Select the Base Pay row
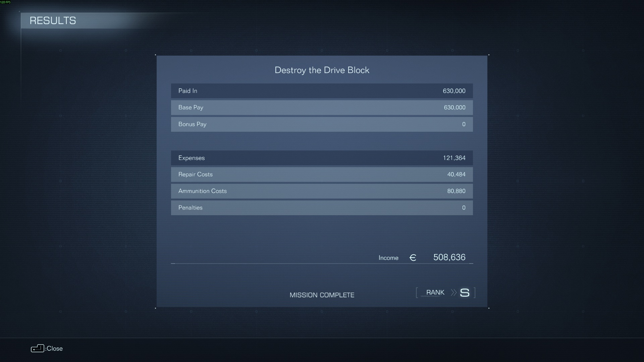The height and width of the screenshot is (362, 644). click(x=322, y=108)
